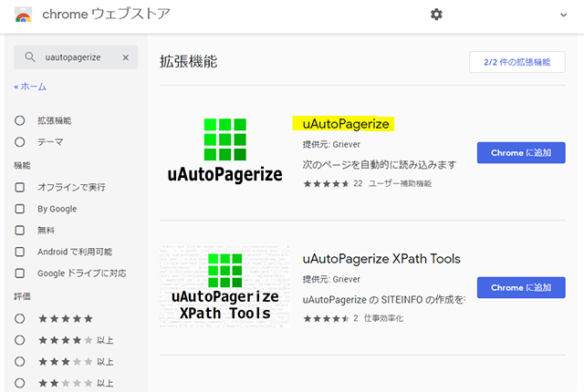Click 提供元: Griever under XPath Tools
Image resolution: width=584 pixels, height=392 pixels.
tap(331, 279)
